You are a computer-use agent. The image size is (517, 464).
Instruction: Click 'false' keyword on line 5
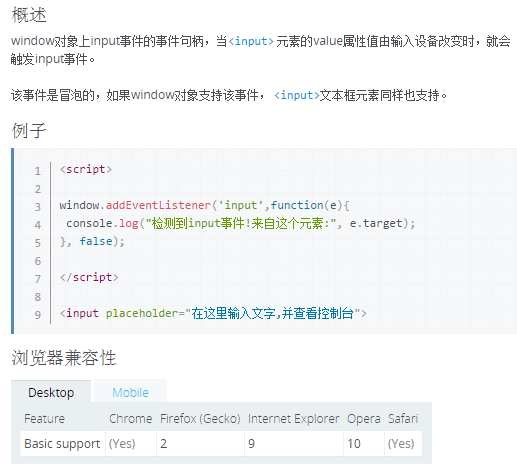tap(96, 241)
